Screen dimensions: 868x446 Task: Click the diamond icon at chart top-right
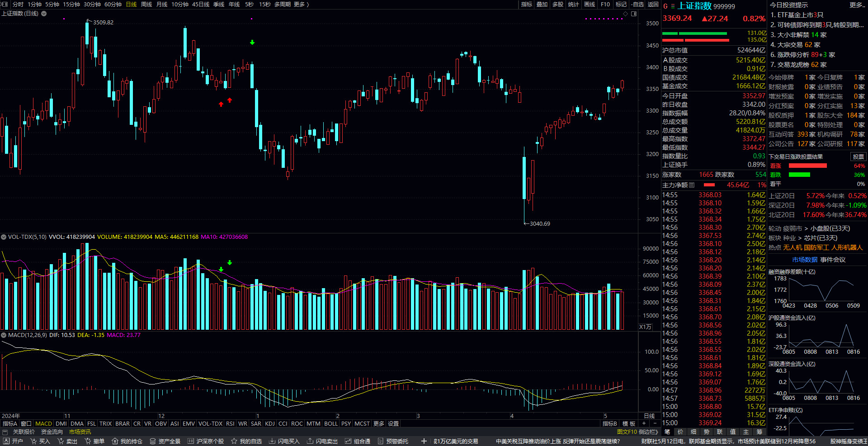(x=626, y=14)
